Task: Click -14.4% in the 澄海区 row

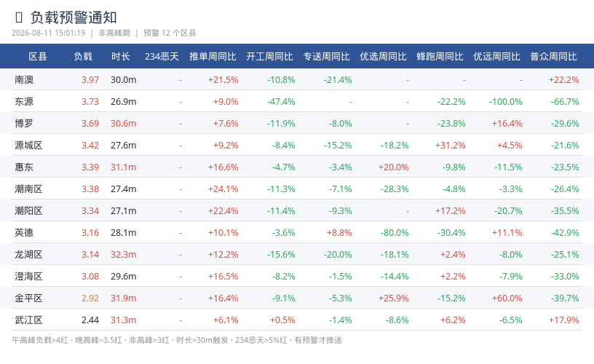Action: coord(395,277)
